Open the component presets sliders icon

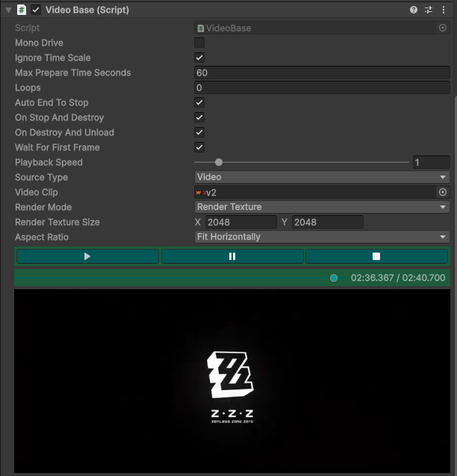429,10
